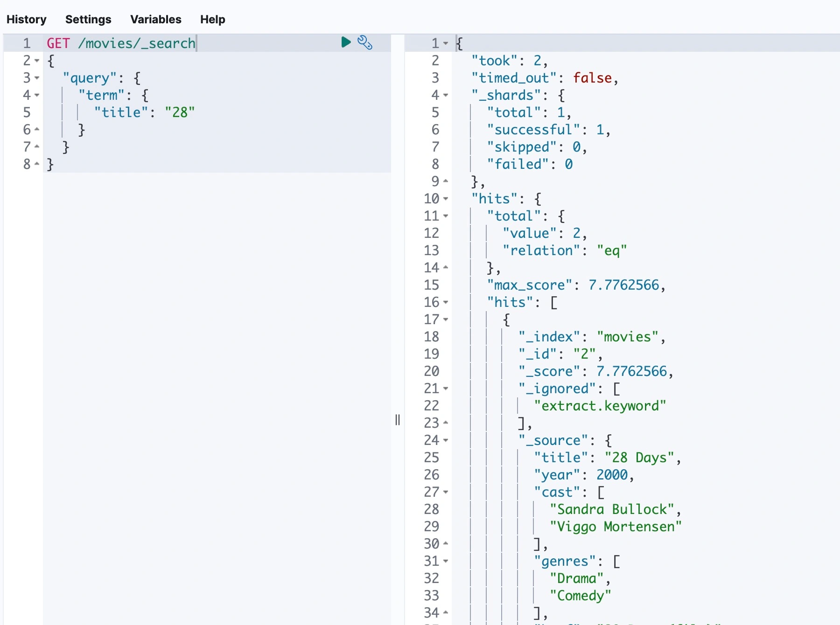Collapse the "hits" array at line 16
This screenshot has width=840, height=625.
tap(446, 302)
